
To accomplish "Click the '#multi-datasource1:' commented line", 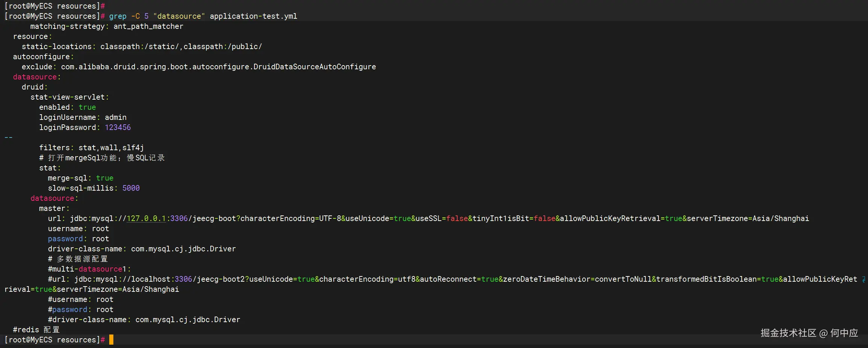I will click(89, 269).
